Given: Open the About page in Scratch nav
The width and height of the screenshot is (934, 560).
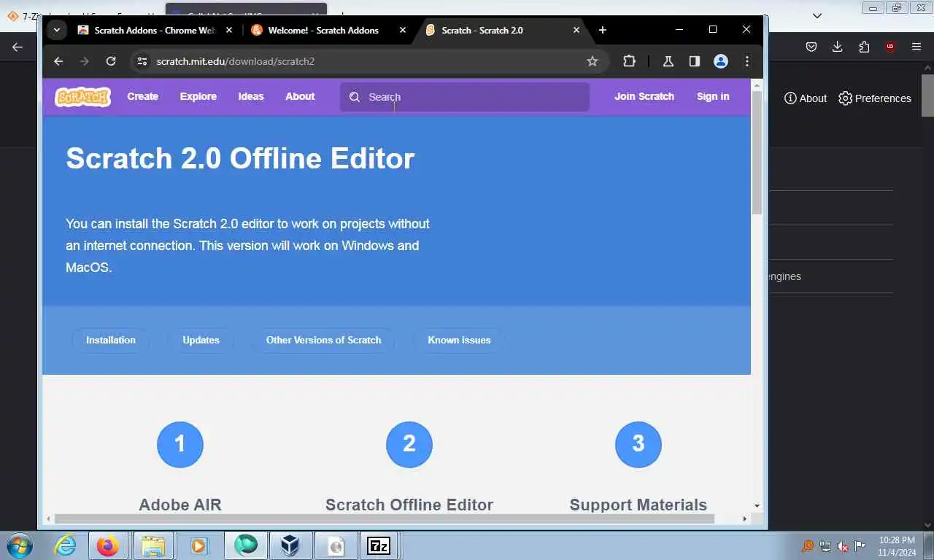Looking at the screenshot, I should 300,96.
